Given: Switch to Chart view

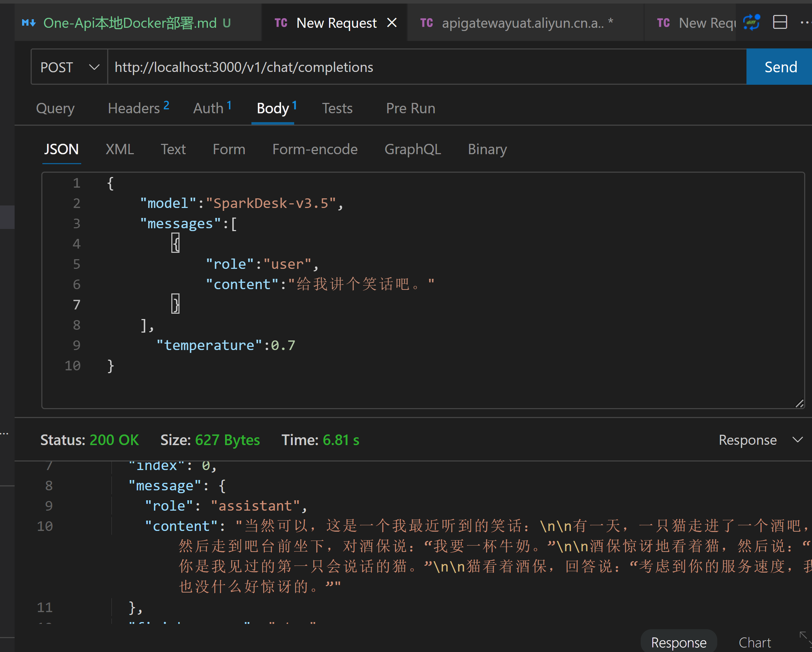Looking at the screenshot, I should coord(754,643).
